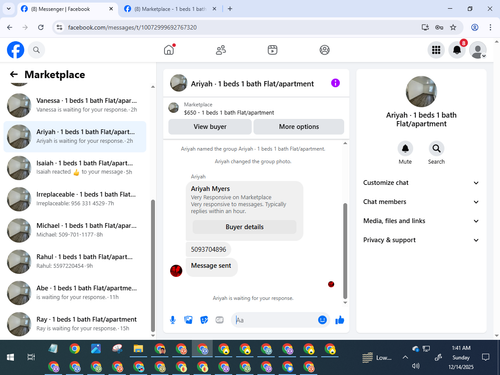Viewport: 500px width, 375px height.
Task: Bookmark this page star icon
Action: pyautogui.click(x=453, y=27)
